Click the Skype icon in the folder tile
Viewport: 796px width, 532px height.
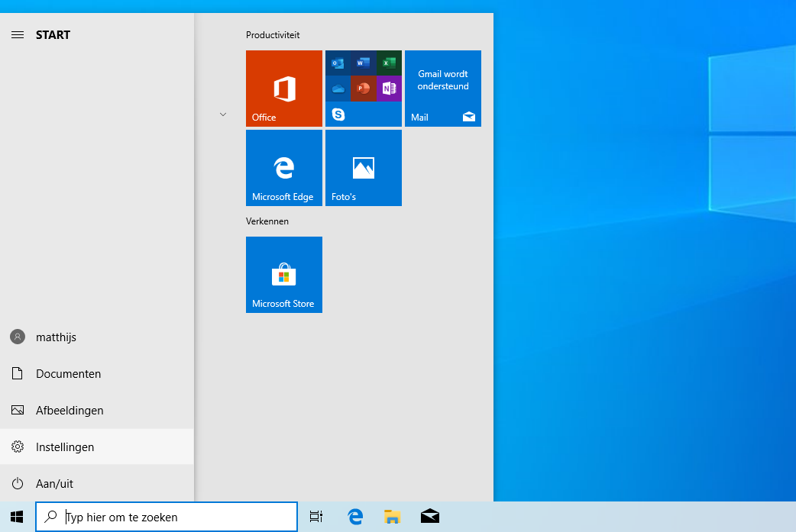[x=338, y=114]
